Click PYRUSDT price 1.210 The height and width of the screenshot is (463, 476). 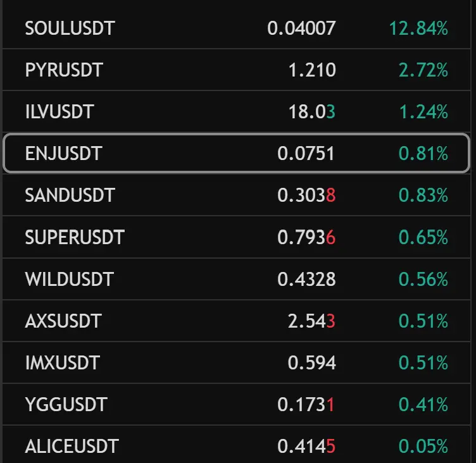(x=312, y=70)
